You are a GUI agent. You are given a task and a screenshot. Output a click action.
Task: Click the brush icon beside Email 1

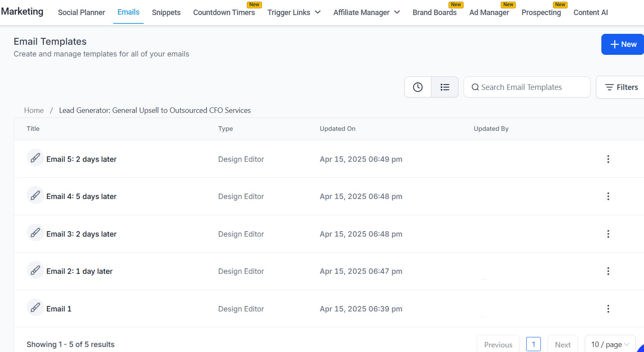point(35,308)
